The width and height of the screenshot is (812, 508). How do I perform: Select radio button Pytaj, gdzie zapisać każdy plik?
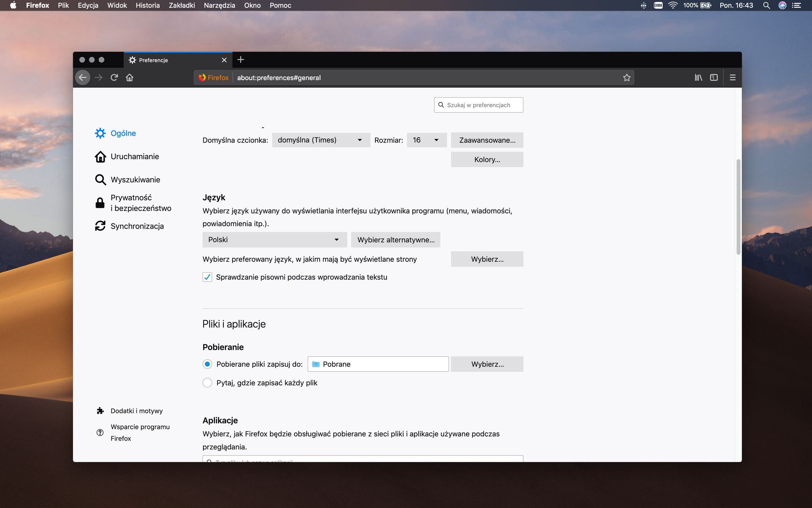[207, 382]
